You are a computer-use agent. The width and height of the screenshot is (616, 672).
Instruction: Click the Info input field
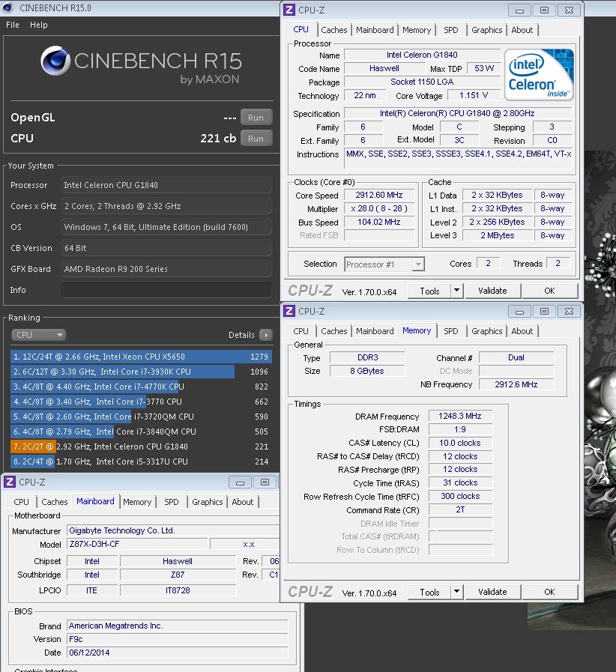(x=166, y=290)
